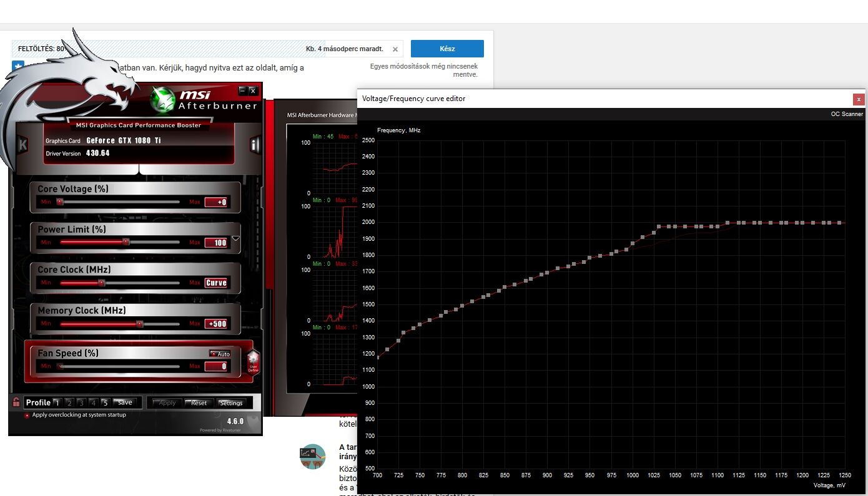The height and width of the screenshot is (496, 868).
Task: Click the Core Voltage slider handle
Action: tap(60, 202)
